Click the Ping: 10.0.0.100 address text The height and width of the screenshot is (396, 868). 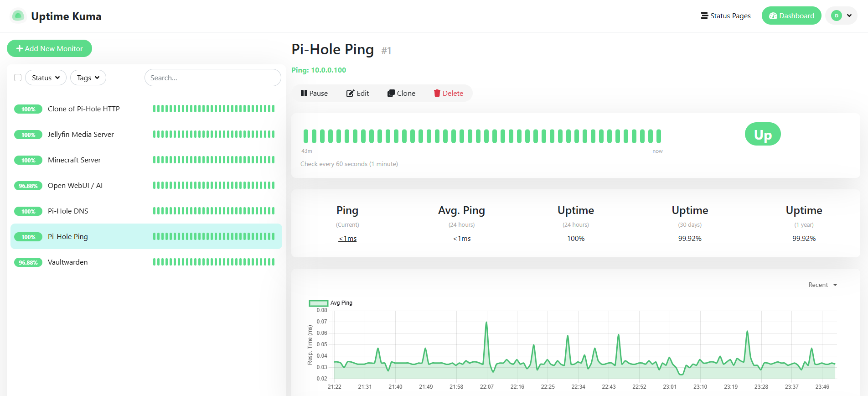pyautogui.click(x=319, y=70)
